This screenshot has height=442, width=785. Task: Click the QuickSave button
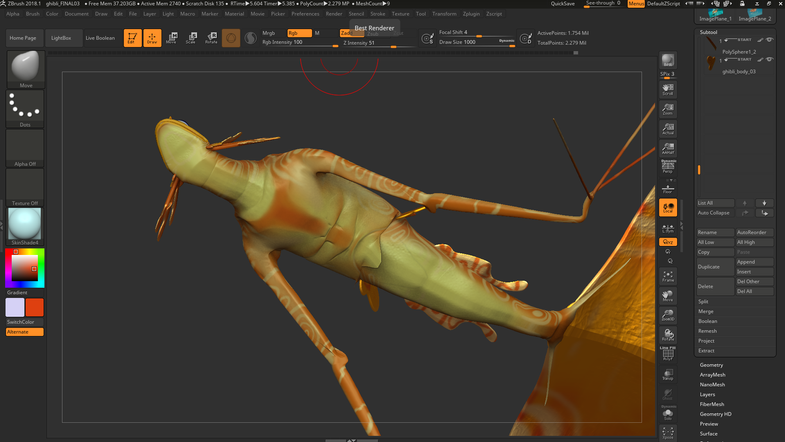coord(563,4)
